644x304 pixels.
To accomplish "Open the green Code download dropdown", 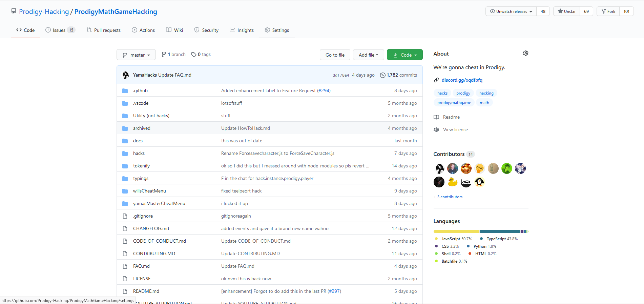I will point(404,55).
